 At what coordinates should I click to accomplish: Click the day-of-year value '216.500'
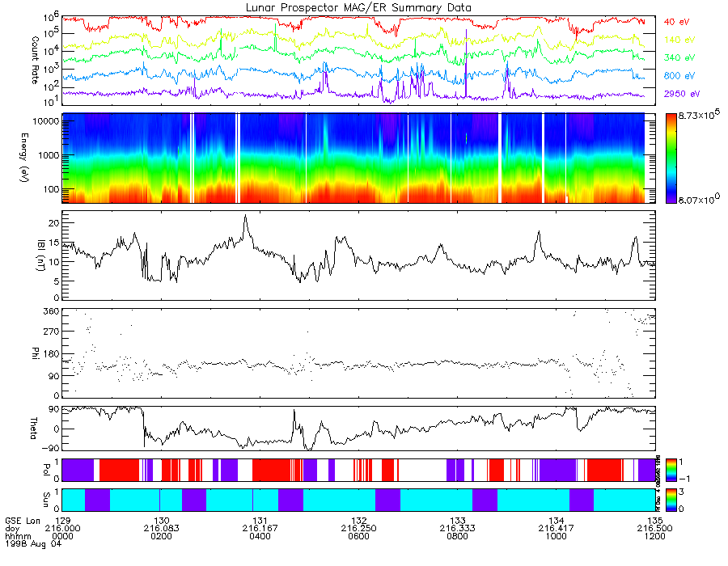tap(654, 529)
